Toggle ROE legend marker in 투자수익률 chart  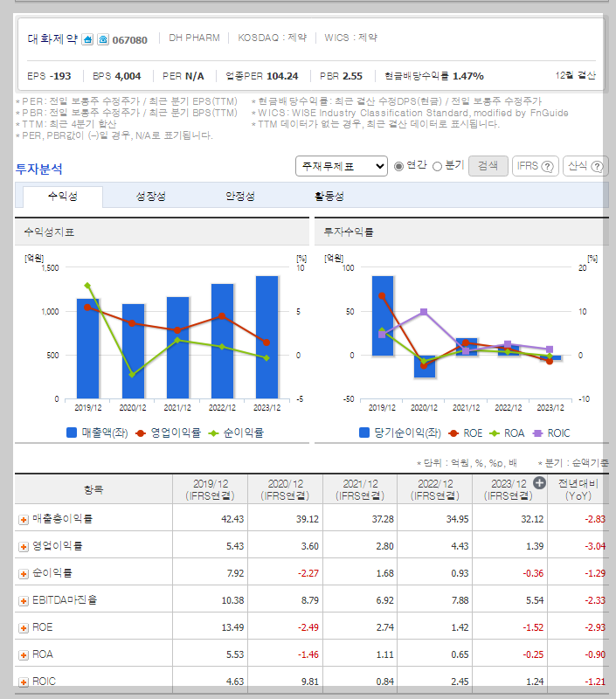[x=453, y=433]
